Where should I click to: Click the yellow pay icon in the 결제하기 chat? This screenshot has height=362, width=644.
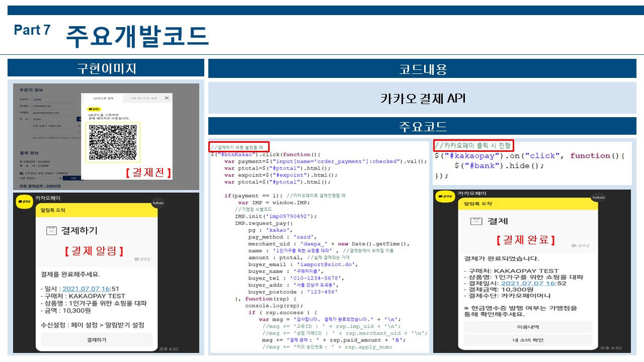tap(24, 202)
